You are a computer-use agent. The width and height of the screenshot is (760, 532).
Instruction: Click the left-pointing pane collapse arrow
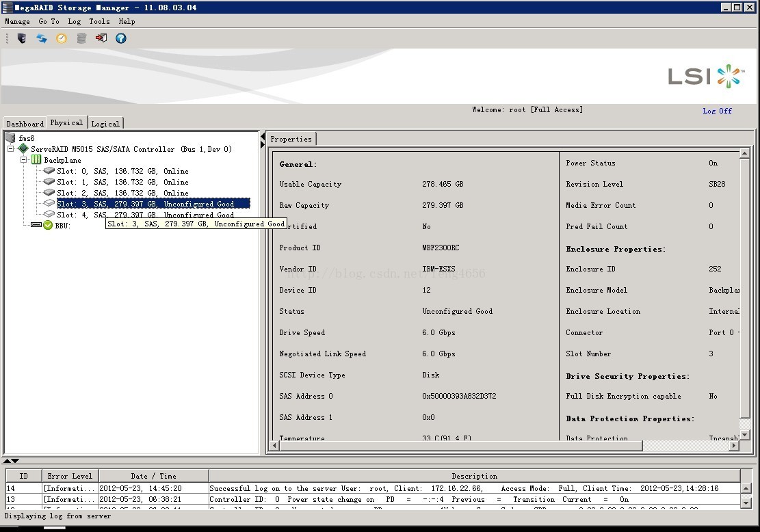263,136
